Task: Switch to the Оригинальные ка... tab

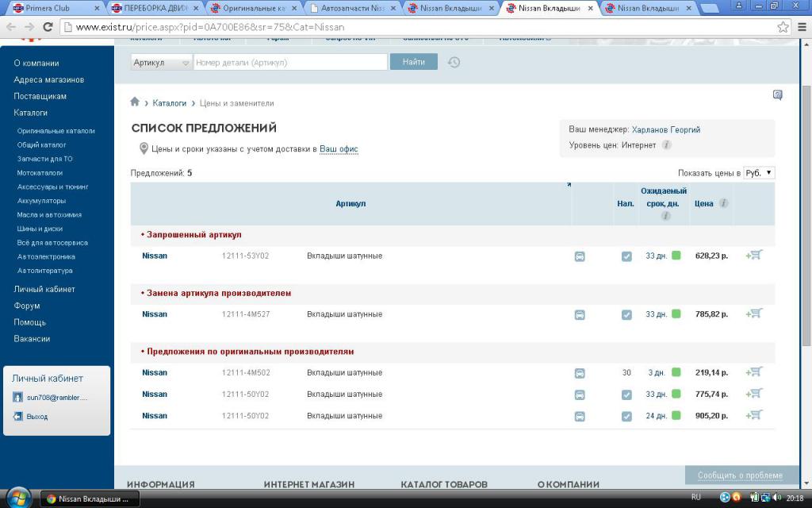Action: 254,8
